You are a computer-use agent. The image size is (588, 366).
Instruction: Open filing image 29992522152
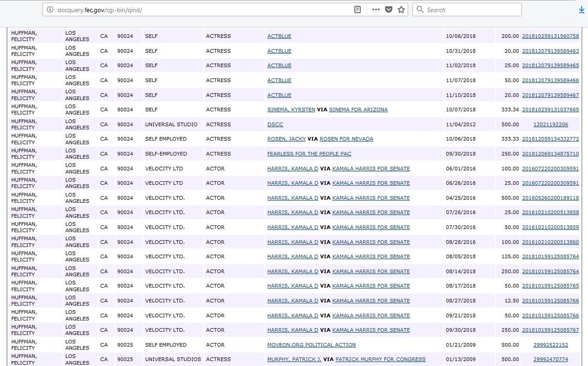551,345
